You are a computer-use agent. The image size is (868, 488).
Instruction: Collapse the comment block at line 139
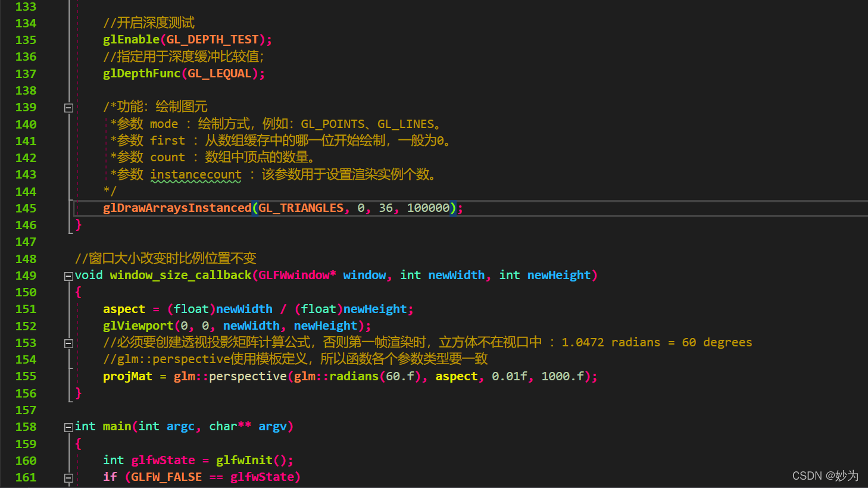click(x=68, y=108)
